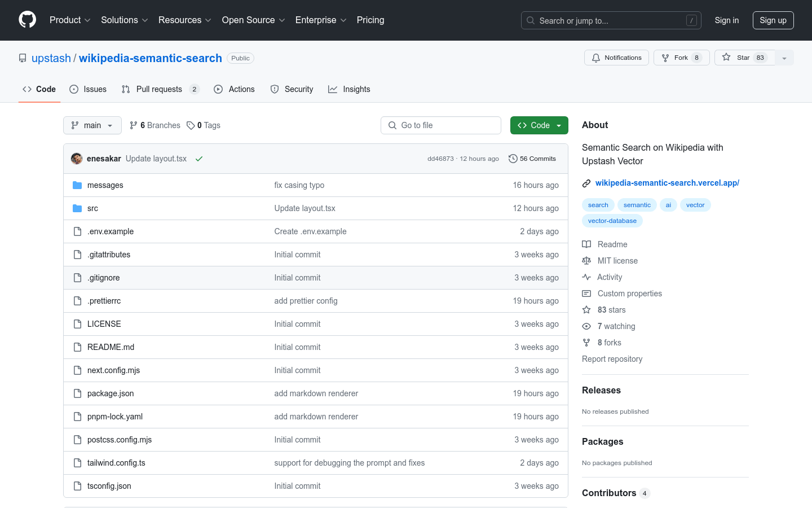The height and width of the screenshot is (508, 812).
Task: Click the Go to file search field
Action: (x=441, y=125)
